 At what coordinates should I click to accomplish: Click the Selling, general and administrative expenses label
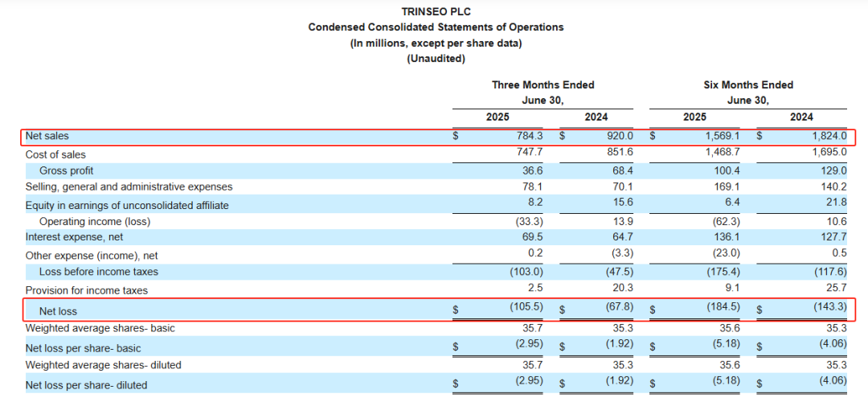tap(129, 187)
